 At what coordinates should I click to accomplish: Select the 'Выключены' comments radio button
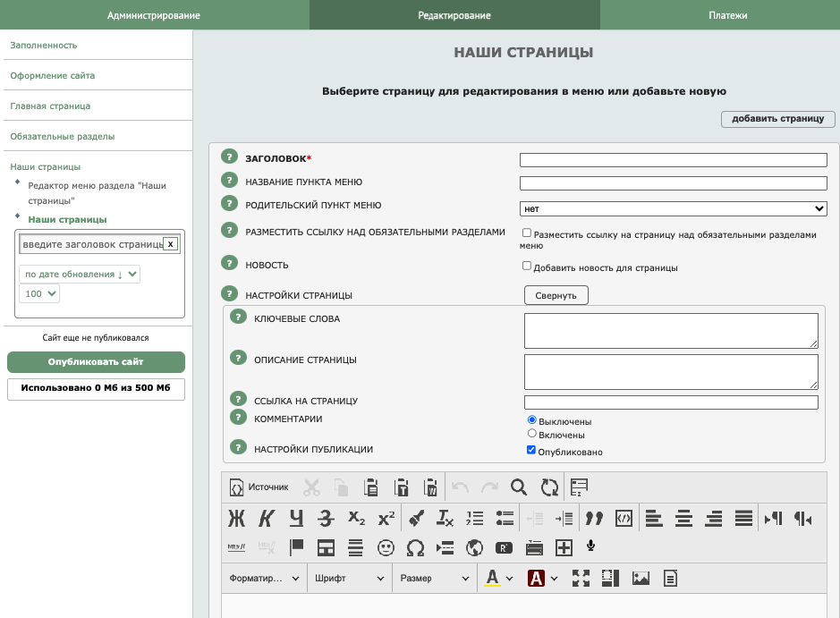coord(532,419)
